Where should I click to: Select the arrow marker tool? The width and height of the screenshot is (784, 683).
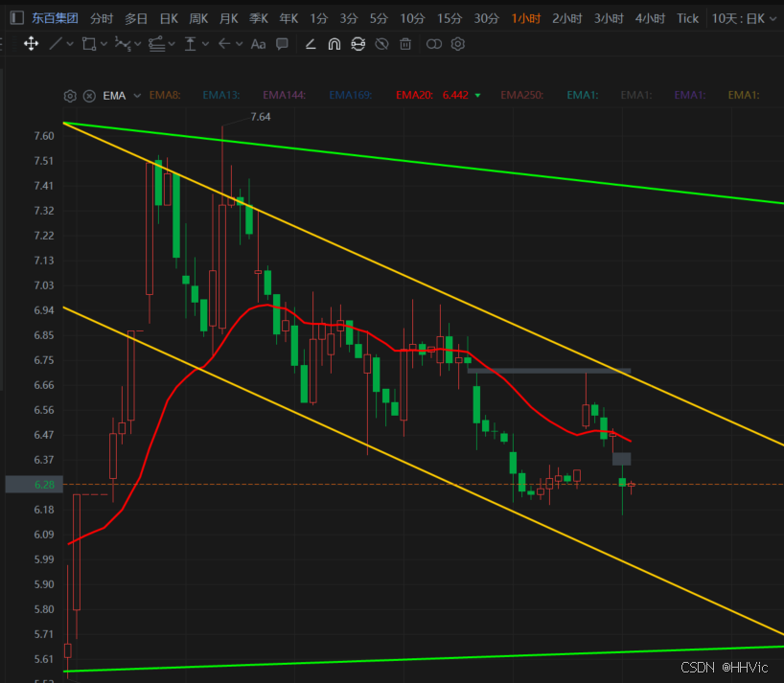(x=224, y=44)
